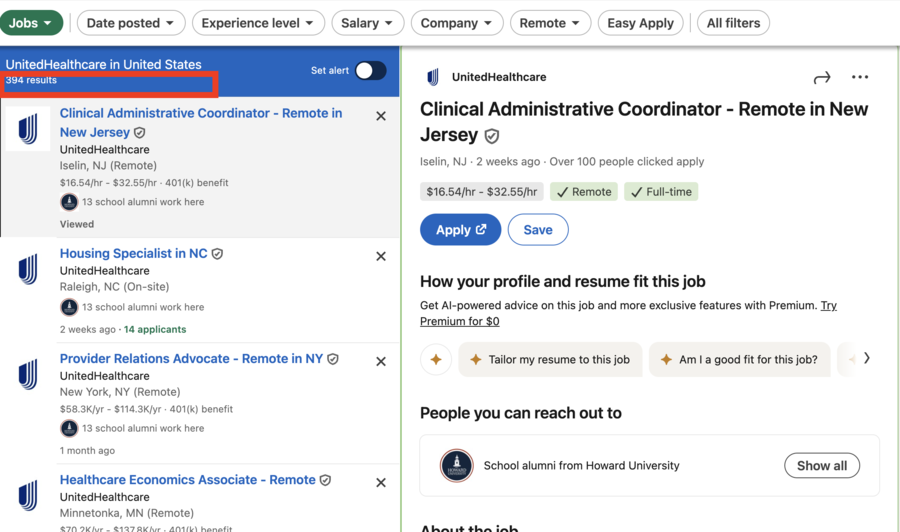Image resolution: width=900 pixels, height=532 pixels.
Task: Click Howard University logo in reach out section
Action: pyautogui.click(x=456, y=465)
